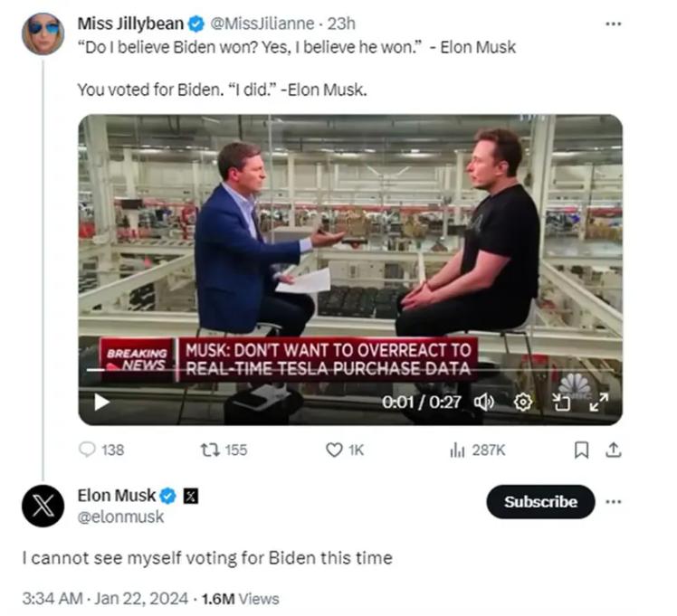Toggle picture-in-picture mode on video
Viewport: 677px width, 616px height.
[563, 402]
